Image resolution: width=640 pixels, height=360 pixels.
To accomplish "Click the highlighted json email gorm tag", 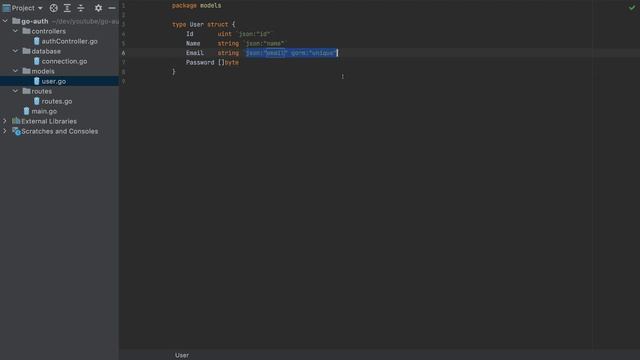I will (291, 53).
